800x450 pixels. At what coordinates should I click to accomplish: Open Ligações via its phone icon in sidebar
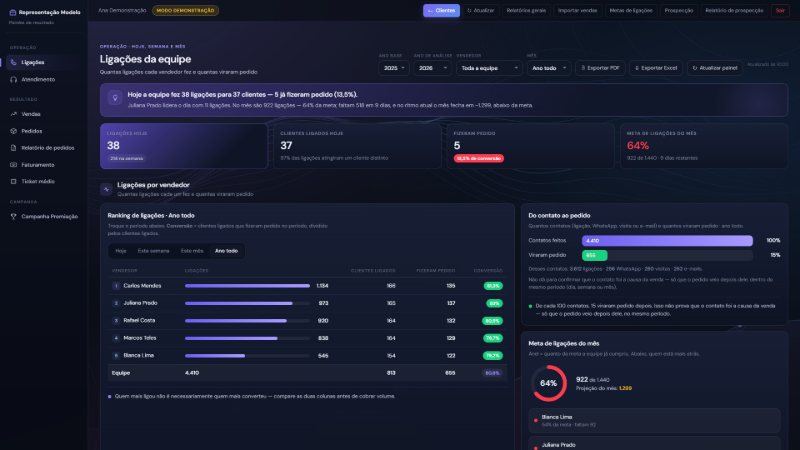[x=13, y=62]
